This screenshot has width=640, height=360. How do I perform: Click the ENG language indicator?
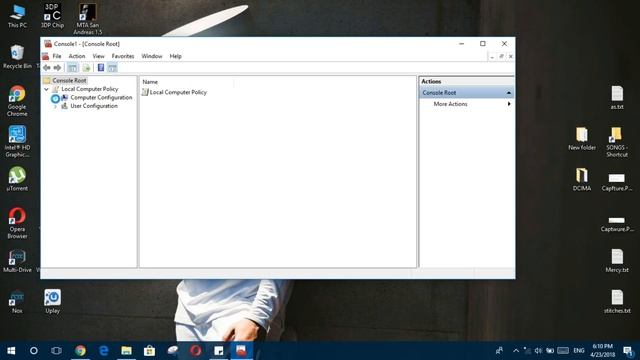pos(578,351)
